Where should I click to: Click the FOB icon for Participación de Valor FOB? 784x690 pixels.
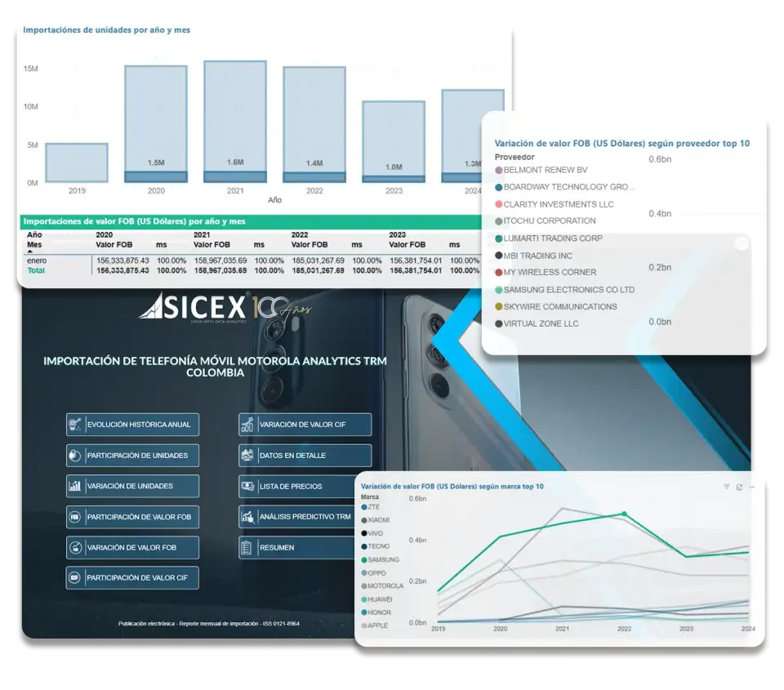click(75, 517)
